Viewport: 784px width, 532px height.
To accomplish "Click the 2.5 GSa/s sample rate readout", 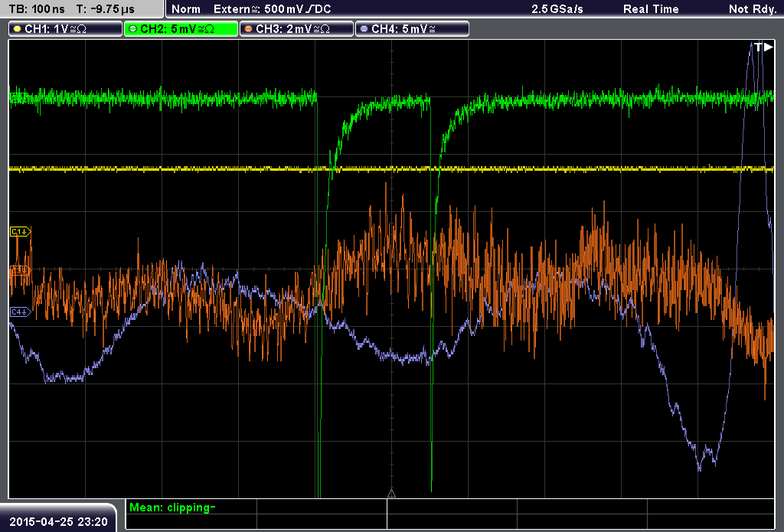I will point(557,9).
